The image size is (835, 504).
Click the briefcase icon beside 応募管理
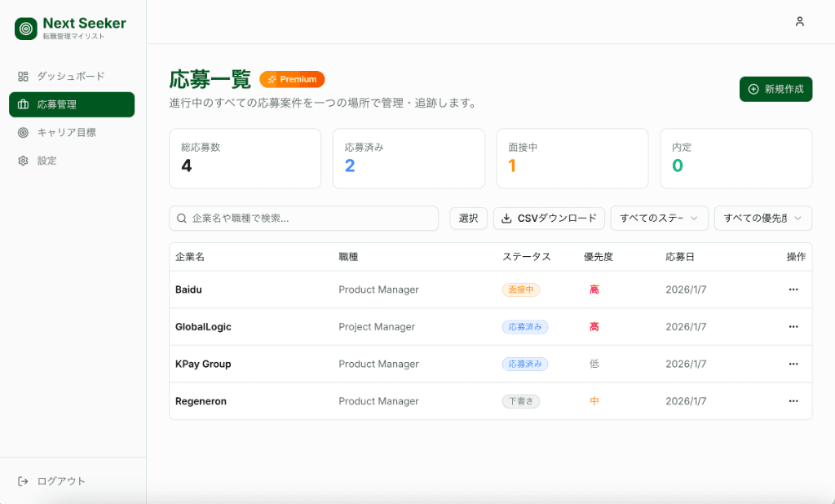click(22, 104)
